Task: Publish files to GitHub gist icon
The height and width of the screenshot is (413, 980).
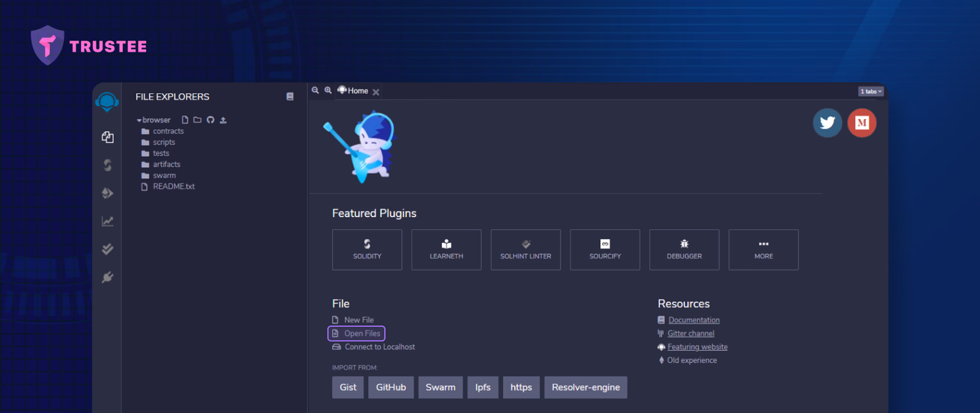Action: (210, 120)
